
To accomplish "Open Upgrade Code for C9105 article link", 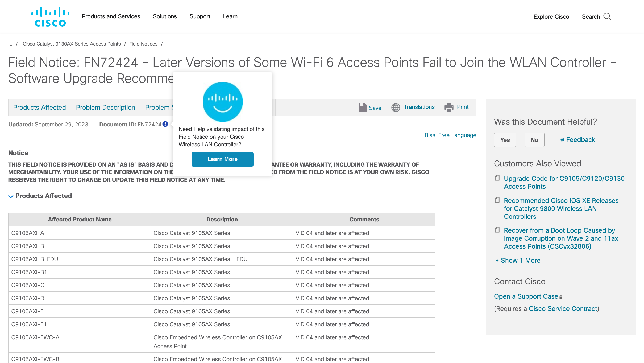I will (564, 182).
